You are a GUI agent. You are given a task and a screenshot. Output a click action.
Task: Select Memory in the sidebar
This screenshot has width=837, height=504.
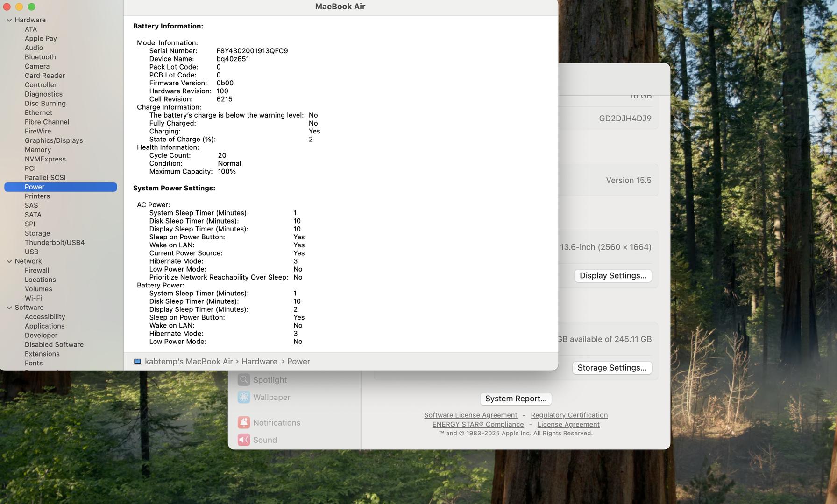(38, 150)
